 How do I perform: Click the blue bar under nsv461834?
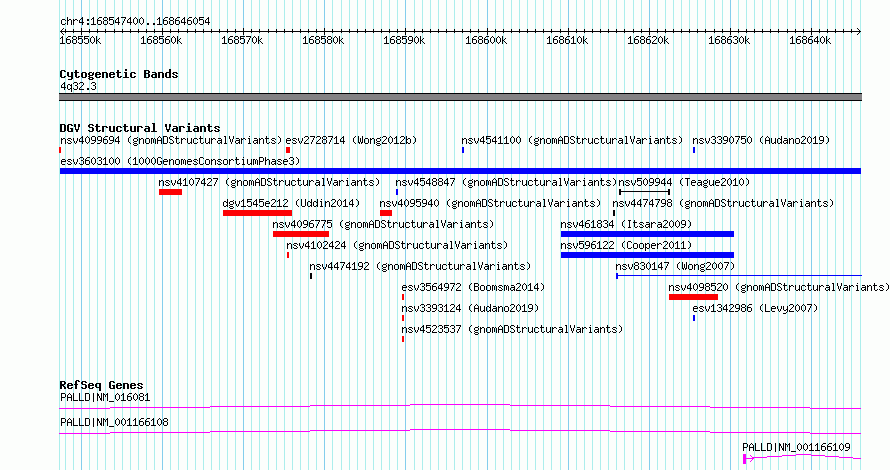point(647,234)
